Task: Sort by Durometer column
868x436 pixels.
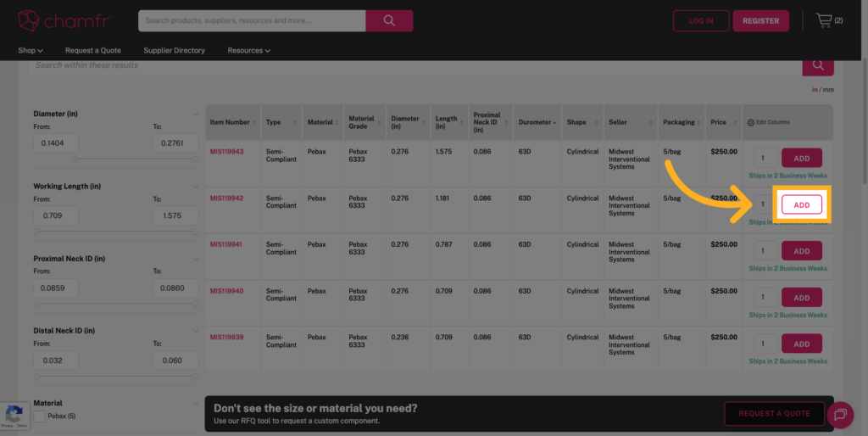Action: pyautogui.click(x=537, y=122)
